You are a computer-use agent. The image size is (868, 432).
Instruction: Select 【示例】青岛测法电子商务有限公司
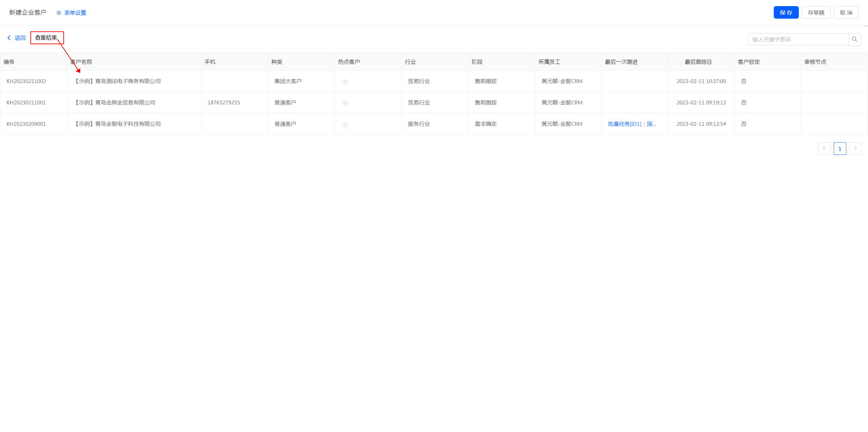[117, 81]
